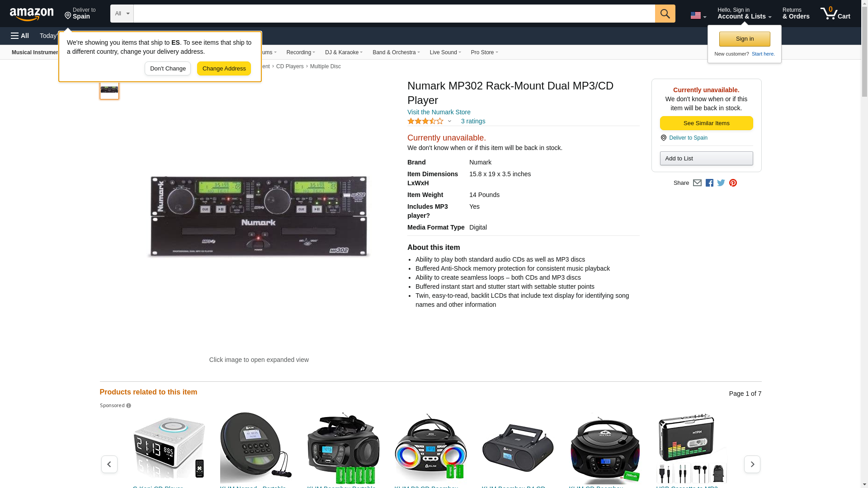Screen dimensions: 868x488
Task: Select the product thumbnail image
Action: [109, 89]
